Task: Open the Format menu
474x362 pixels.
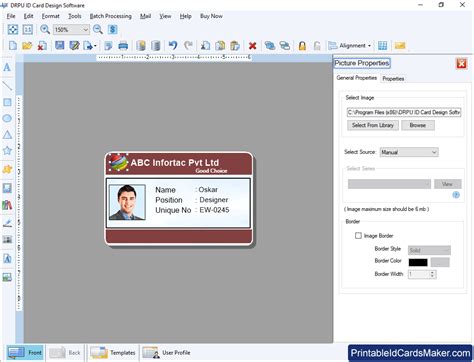Action: (50, 16)
